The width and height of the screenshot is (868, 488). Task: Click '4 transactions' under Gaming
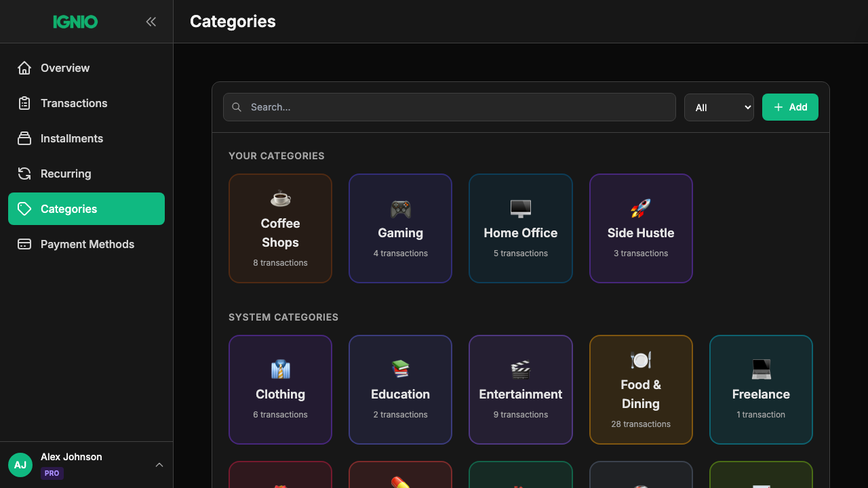coord(400,253)
